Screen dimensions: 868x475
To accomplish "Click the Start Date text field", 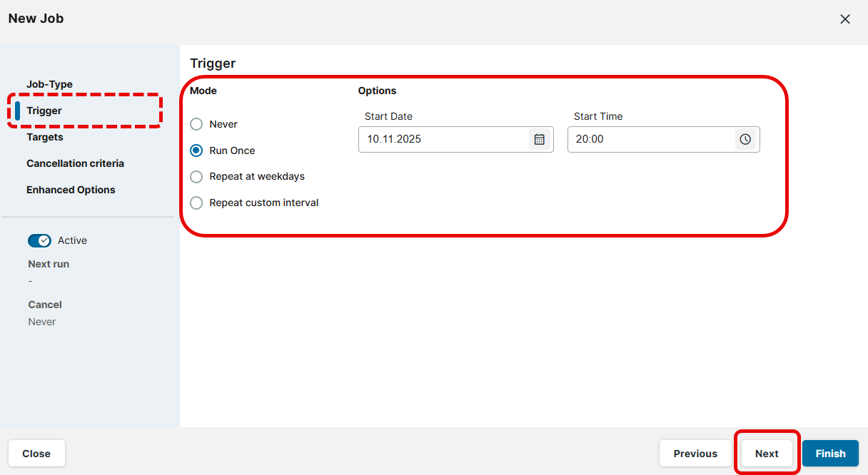I will pyautogui.click(x=443, y=139).
